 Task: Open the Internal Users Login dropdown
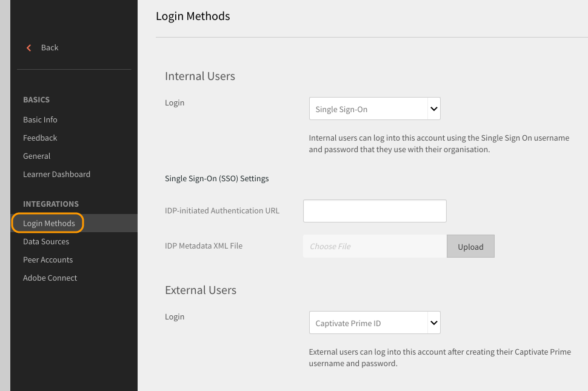point(375,109)
